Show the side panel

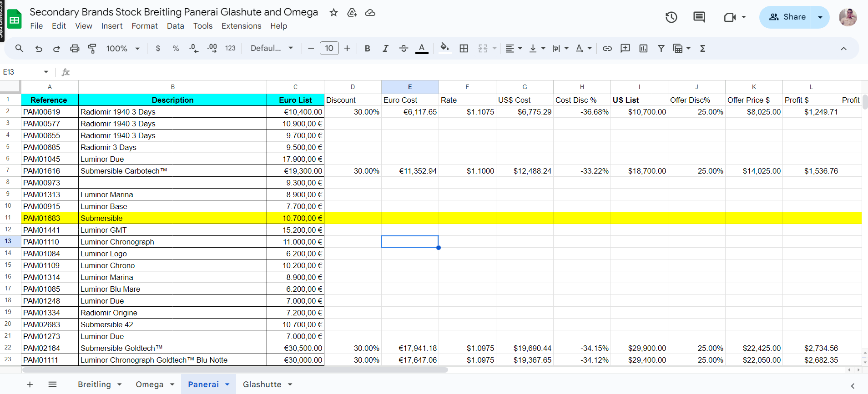coord(853,386)
